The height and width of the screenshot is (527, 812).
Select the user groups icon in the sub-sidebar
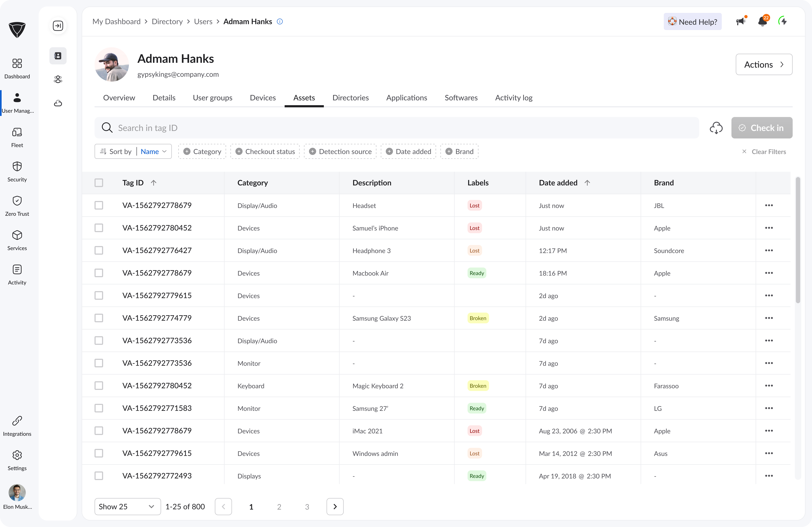point(58,79)
